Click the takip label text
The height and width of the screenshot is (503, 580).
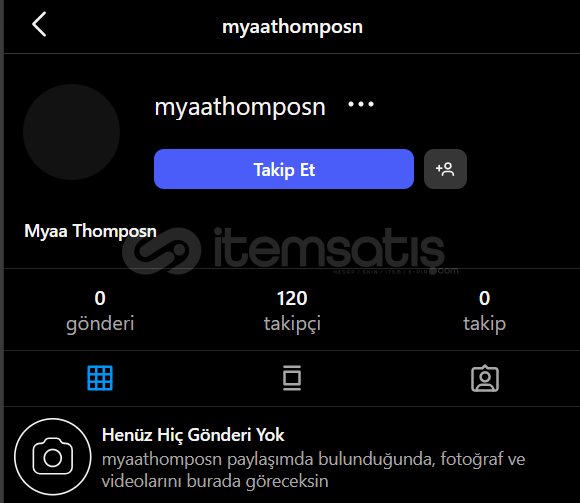484,324
